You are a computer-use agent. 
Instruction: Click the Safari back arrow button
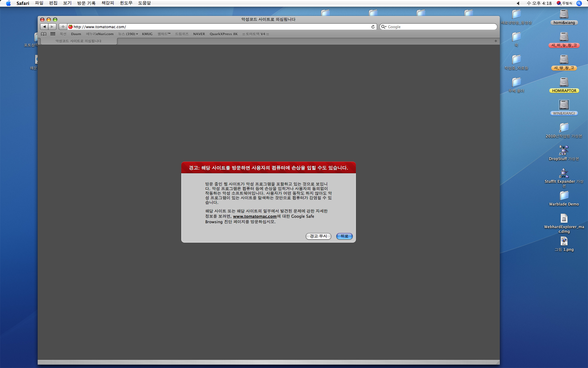[x=44, y=27]
